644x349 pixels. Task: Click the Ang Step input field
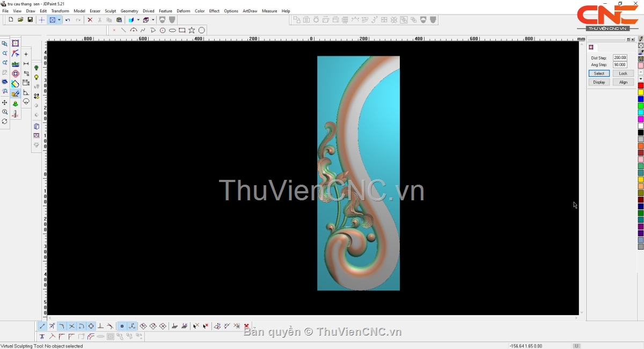(x=620, y=65)
